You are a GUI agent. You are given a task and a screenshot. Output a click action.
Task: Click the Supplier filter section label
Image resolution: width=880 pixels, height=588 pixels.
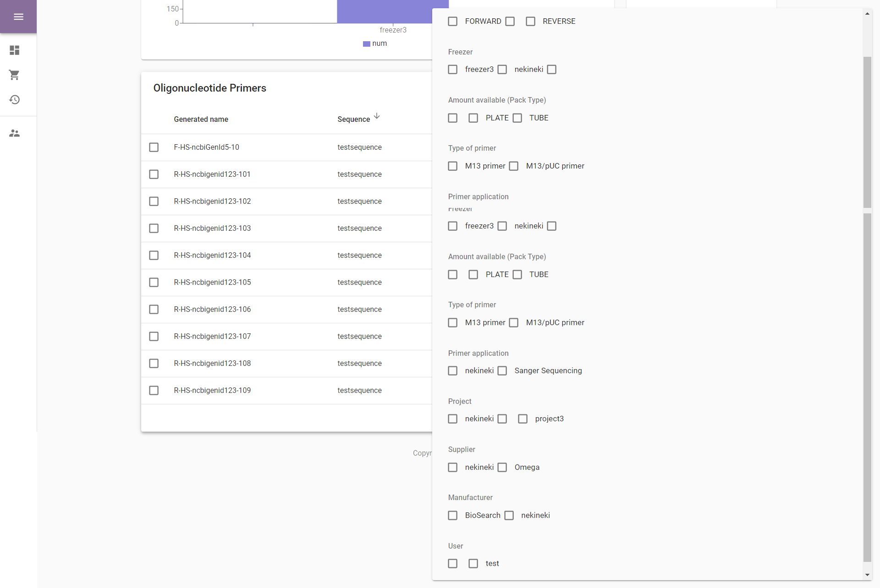click(x=462, y=450)
